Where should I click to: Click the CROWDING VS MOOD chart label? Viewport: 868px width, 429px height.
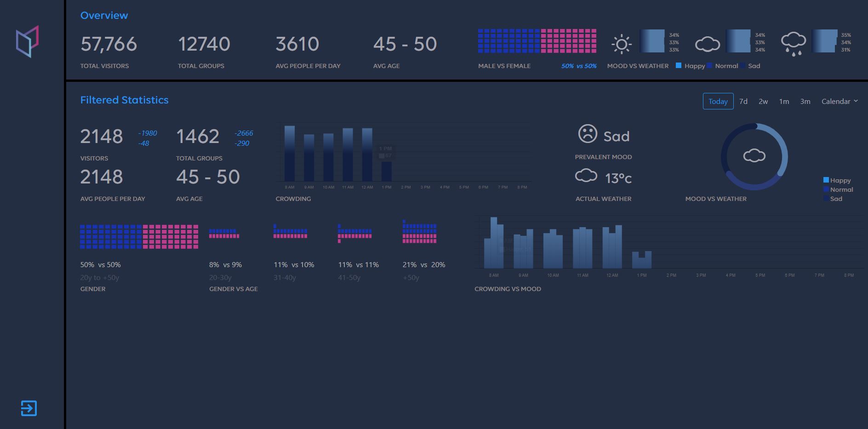click(508, 289)
